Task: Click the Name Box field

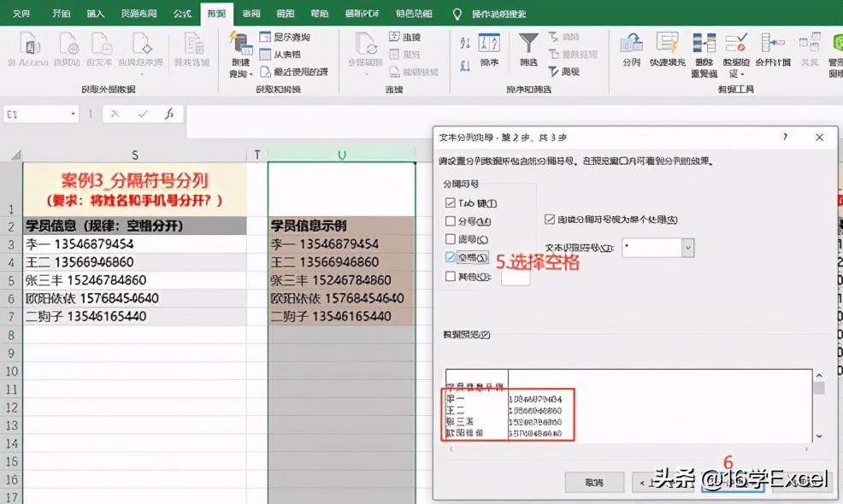Action: [x=41, y=114]
